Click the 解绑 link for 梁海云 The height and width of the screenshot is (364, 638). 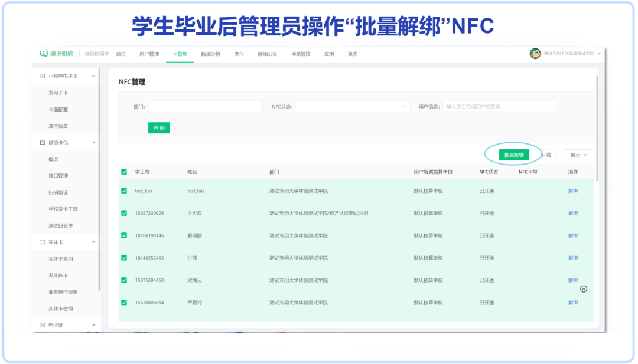[x=572, y=280]
